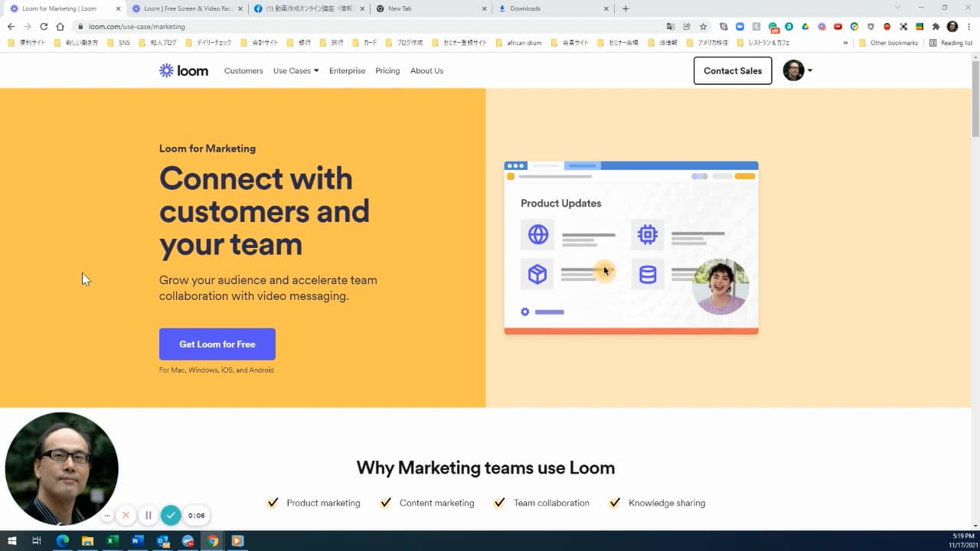Click the Product Updates illustration
The height and width of the screenshot is (551, 980).
click(631, 248)
